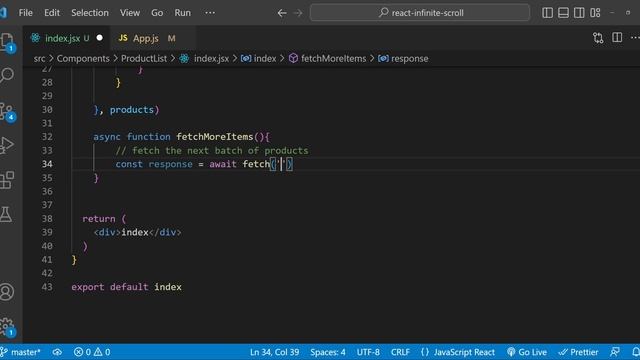
Task: Open the Search view in activity bar
Action: pyautogui.click(x=7, y=76)
